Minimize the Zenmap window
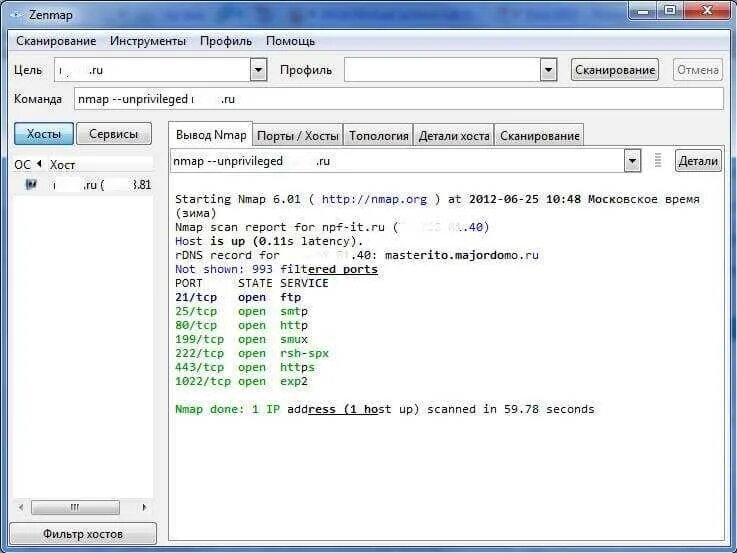Screen dimensions: 737x553 643,11
